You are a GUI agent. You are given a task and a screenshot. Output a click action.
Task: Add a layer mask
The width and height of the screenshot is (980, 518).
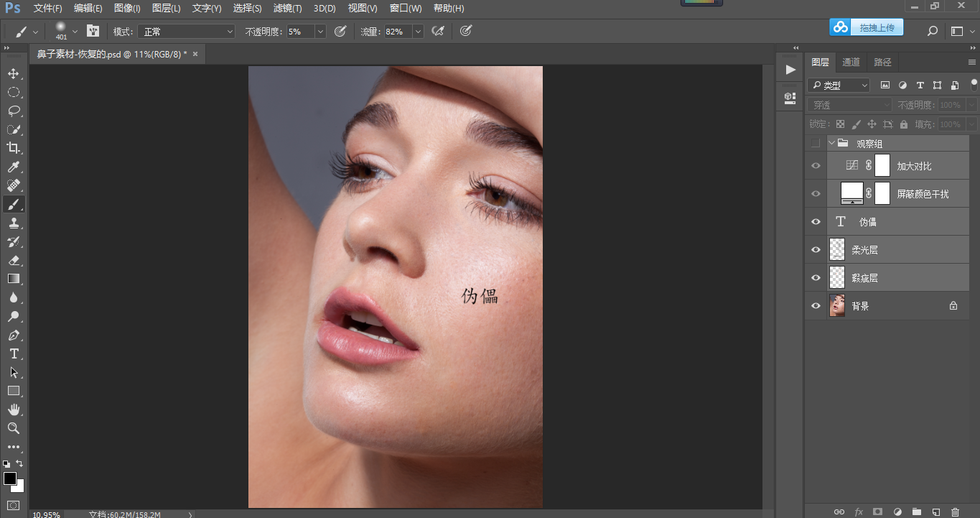tap(877, 512)
